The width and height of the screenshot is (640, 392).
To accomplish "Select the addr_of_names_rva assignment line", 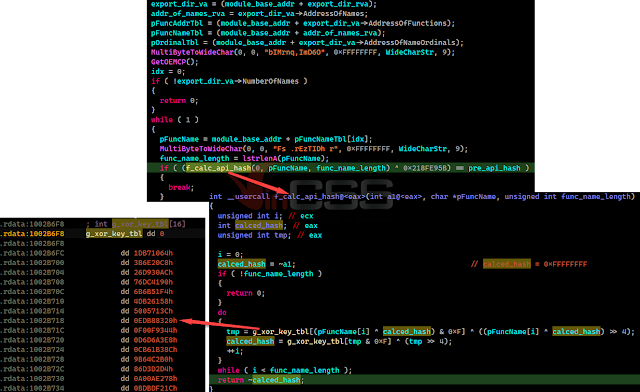I will coord(259,13).
